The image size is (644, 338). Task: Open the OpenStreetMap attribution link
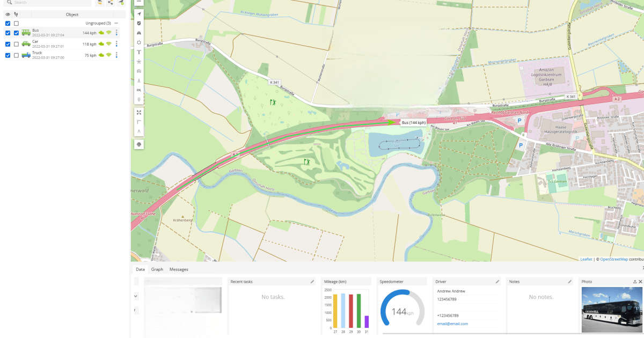click(614, 259)
